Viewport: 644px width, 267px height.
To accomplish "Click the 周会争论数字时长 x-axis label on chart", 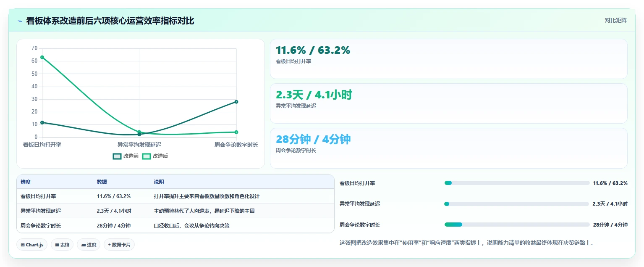I will tap(236, 145).
